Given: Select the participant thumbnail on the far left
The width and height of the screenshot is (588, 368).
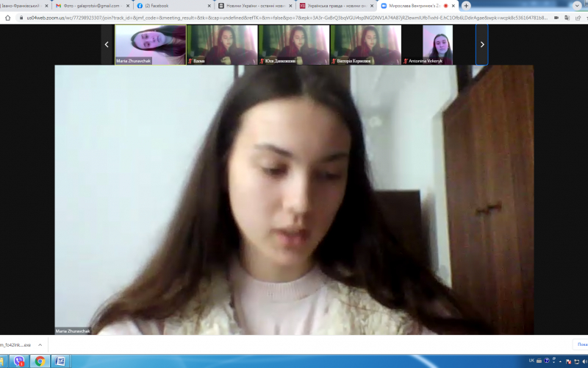Looking at the screenshot, I should (150, 45).
